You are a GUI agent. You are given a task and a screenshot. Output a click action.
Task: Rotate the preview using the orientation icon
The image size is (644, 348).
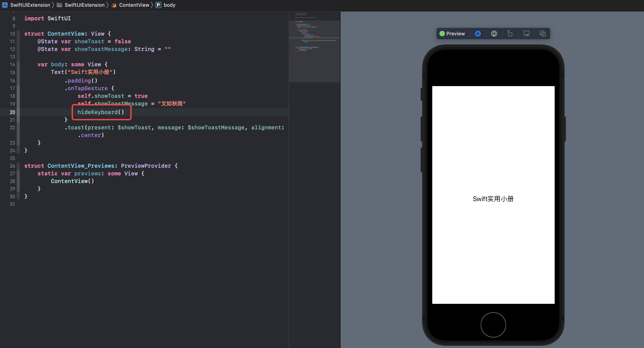510,33
